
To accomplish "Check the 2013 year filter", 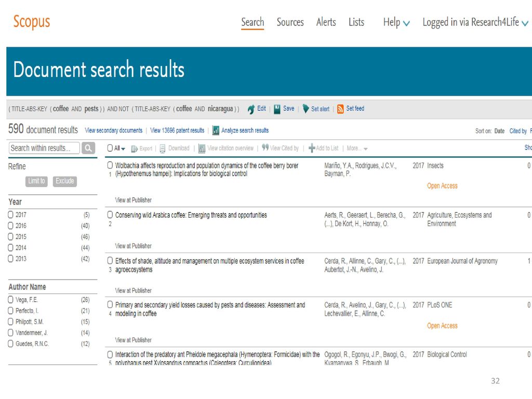I will [x=10, y=259].
